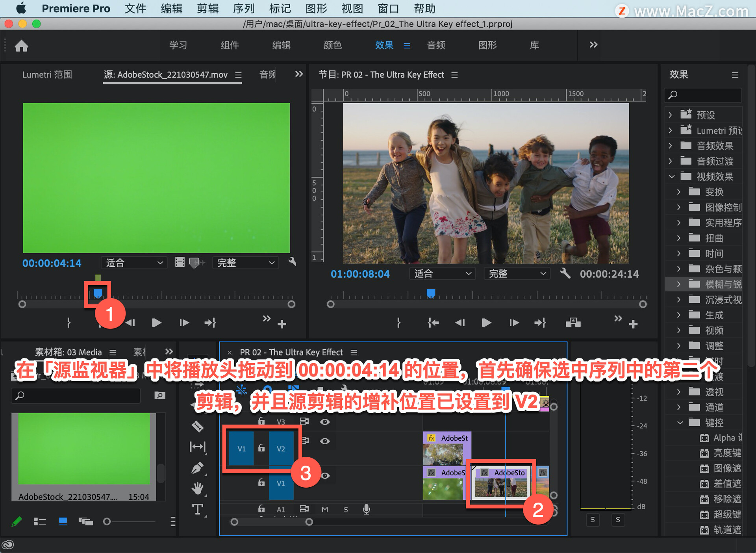The height and width of the screenshot is (553, 756).
Task: Click the find-in-bin icon beside the search field
Action: [x=159, y=395]
